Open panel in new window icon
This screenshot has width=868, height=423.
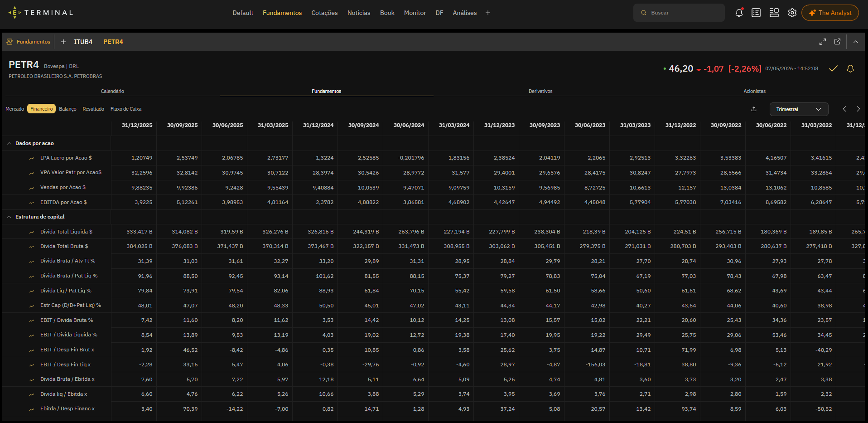point(837,42)
